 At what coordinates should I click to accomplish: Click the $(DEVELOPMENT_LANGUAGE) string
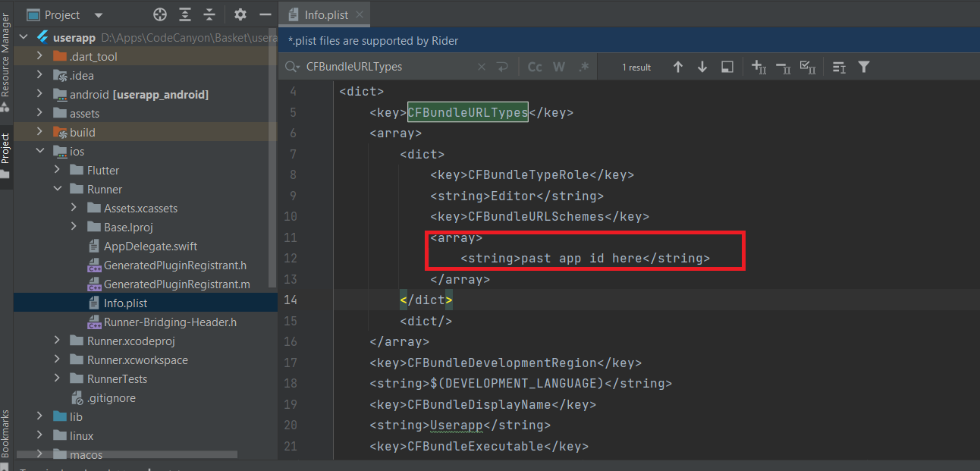(517, 384)
